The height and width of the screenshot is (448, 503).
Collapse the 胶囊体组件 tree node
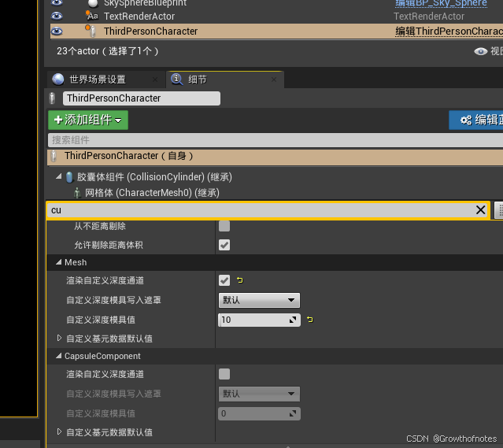pyautogui.click(x=59, y=176)
